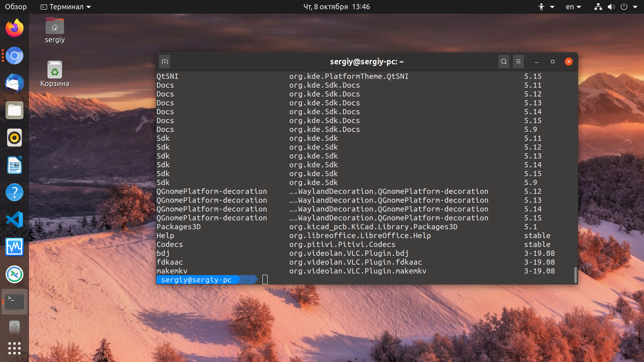Viewport: 644px width, 362px height.
Task: Open the en keyboard layout selector
Action: 574,7
